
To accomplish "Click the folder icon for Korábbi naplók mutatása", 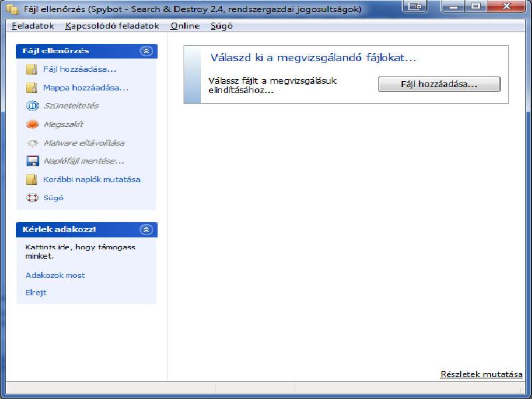I will pyautogui.click(x=31, y=180).
